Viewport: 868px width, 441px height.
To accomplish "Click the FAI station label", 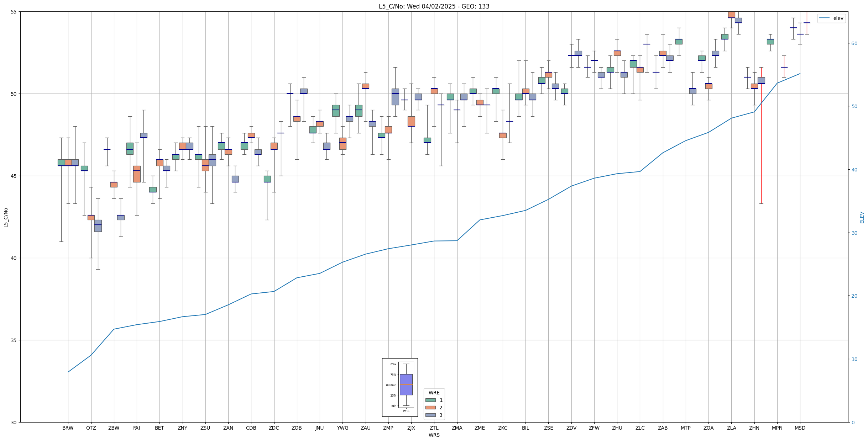I will pyautogui.click(x=136, y=428).
